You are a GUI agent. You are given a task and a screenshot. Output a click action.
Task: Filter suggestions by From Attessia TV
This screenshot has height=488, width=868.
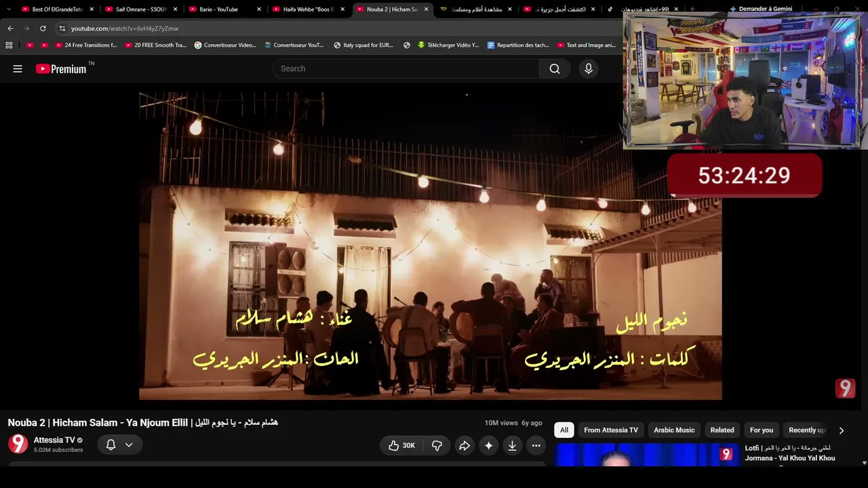pyautogui.click(x=611, y=430)
